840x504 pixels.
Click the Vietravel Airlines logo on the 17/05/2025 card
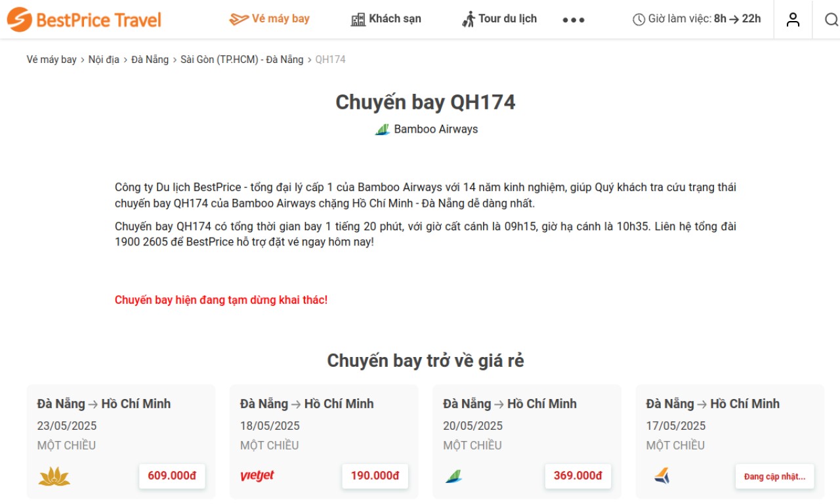pyautogui.click(x=661, y=476)
